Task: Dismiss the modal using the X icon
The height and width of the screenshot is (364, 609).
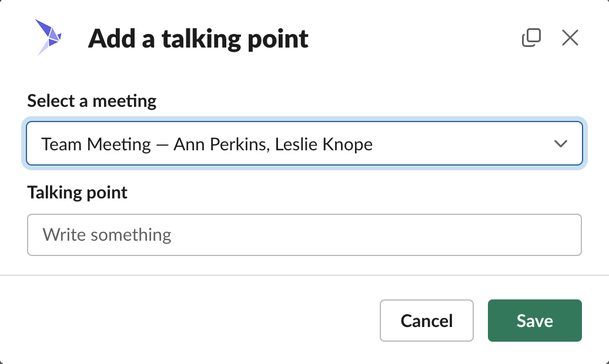Action: 570,38
